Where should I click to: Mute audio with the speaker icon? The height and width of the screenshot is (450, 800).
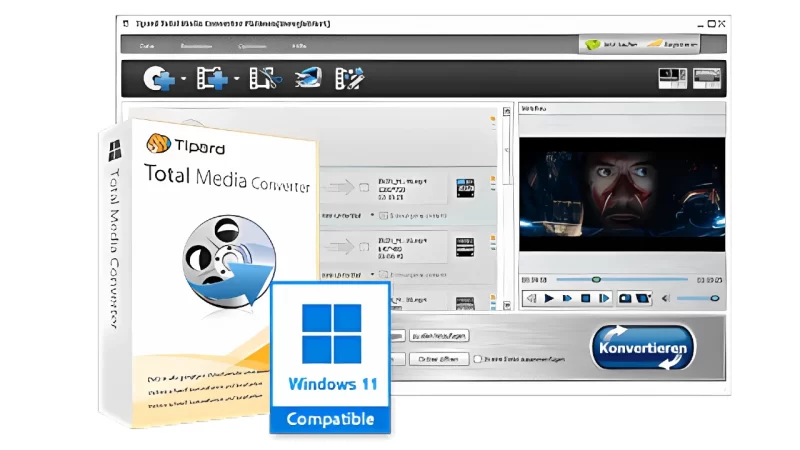click(x=665, y=298)
